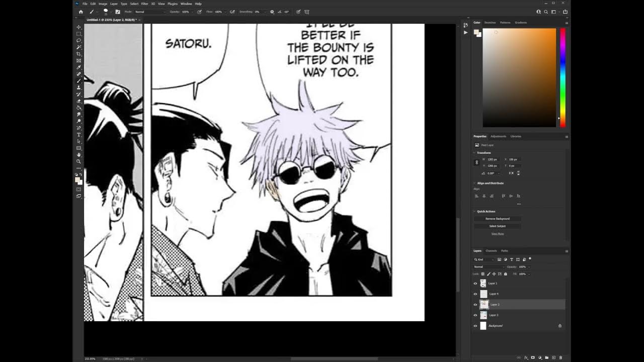Toggle pressure for opacity button
The image size is (644, 362).
tap(199, 12)
